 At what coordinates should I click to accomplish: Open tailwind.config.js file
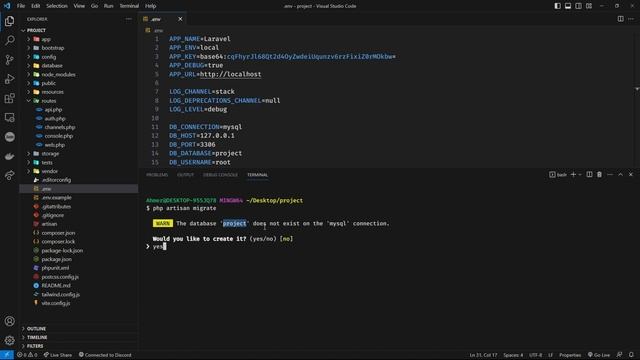pyautogui.click(x=78, y=294)
